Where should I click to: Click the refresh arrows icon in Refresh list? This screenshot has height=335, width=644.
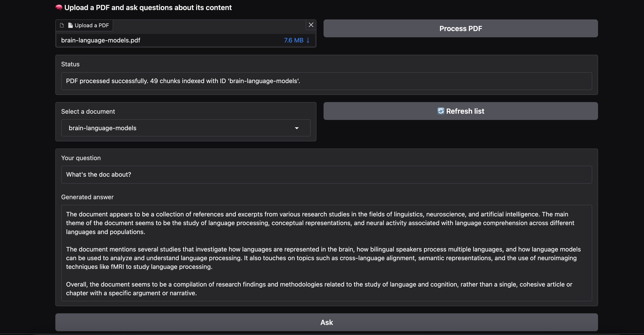441,111
